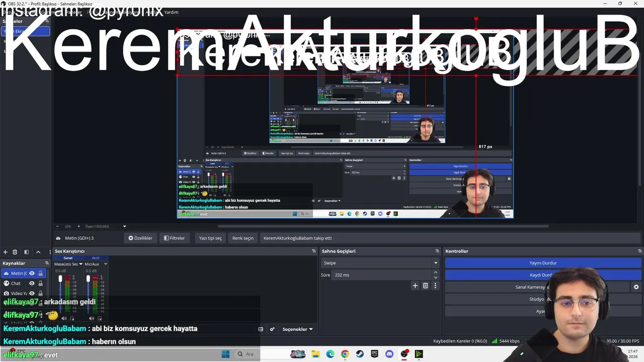
Task: Click the 5444 kbps bitrate status
Action: point(506,341)
